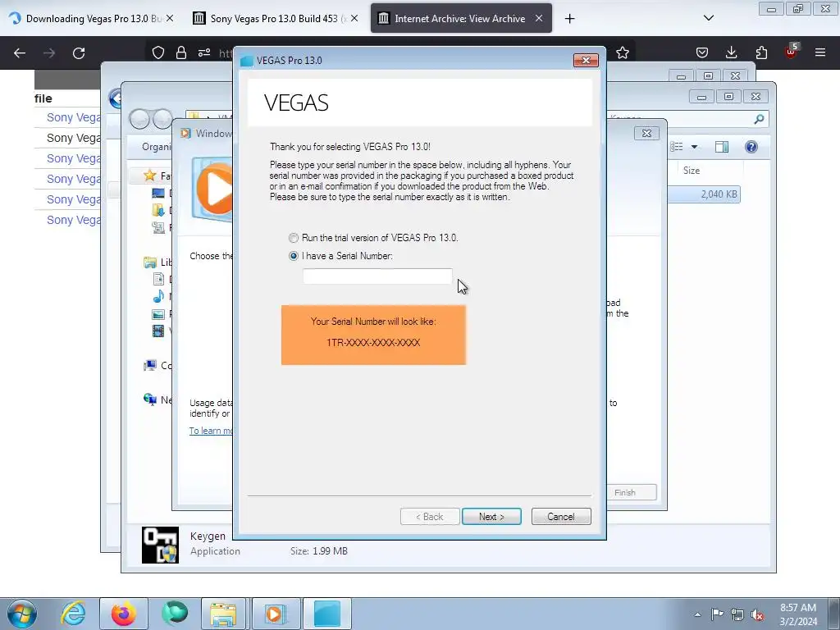The height and width of the screenshot is (630, 840).
Task: Select Internet Archive: View Archive tab
Action: click(x=461, y=18)
